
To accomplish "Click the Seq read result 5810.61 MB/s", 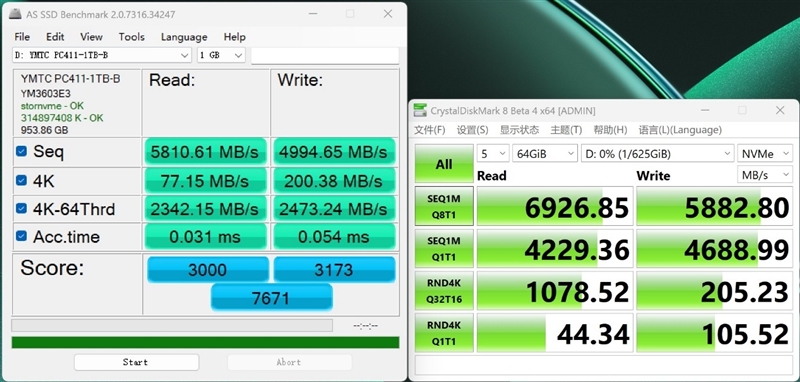I will tap(206, 151).
